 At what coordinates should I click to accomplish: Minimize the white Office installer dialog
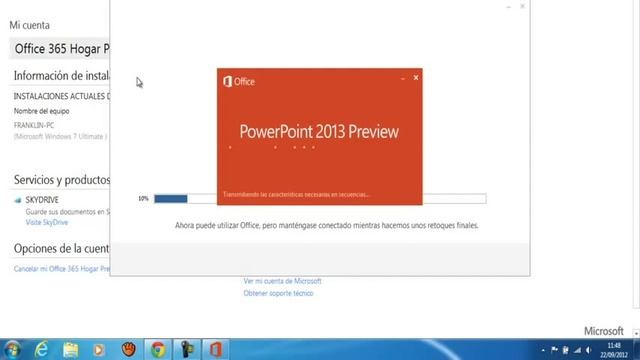point(509,7)
